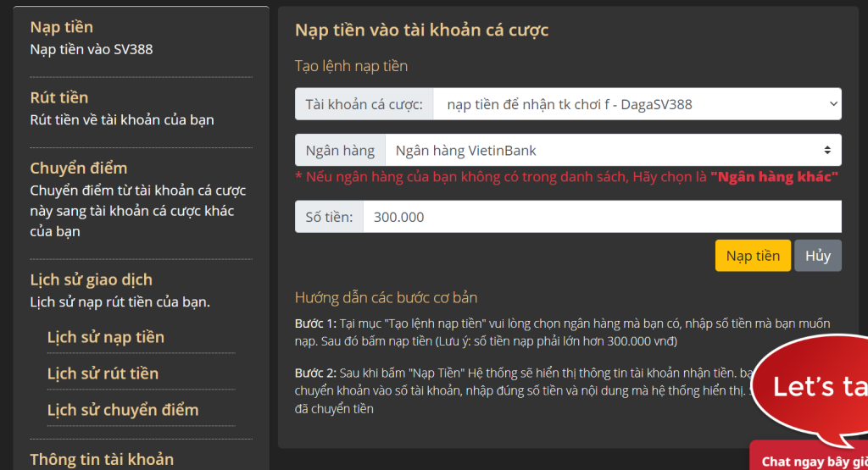Click the up-down arrows on bank selector

(827, 151)
